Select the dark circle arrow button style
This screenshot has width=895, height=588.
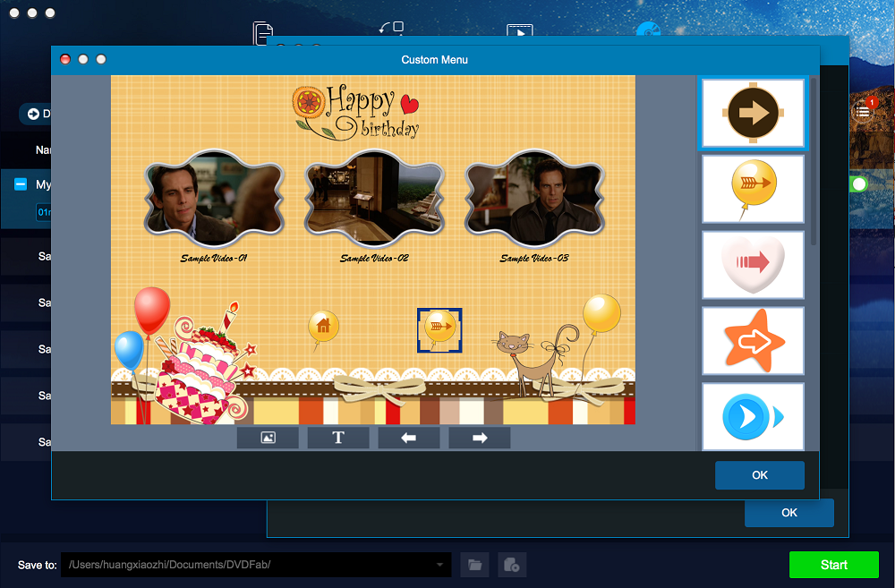pos(753,113)
